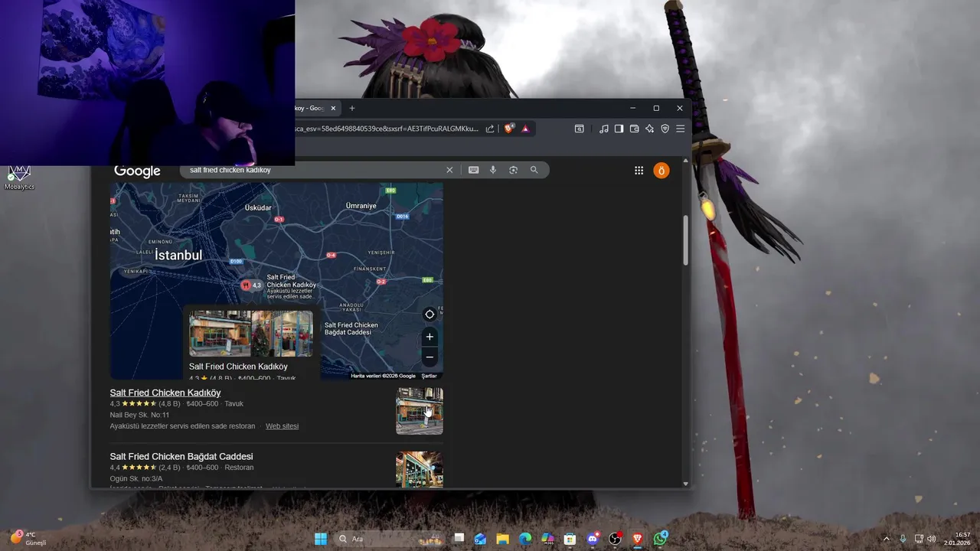This screenshot has height=551, width=980.
Task: Open the clock showing 16:57
Action: 957,539
